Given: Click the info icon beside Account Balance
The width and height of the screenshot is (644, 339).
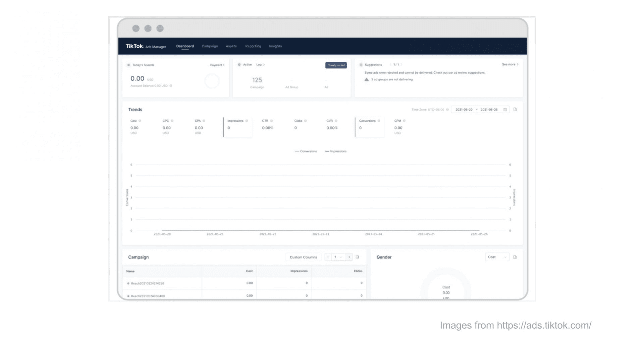Looking at the screenshot, I should pos(171,86).
